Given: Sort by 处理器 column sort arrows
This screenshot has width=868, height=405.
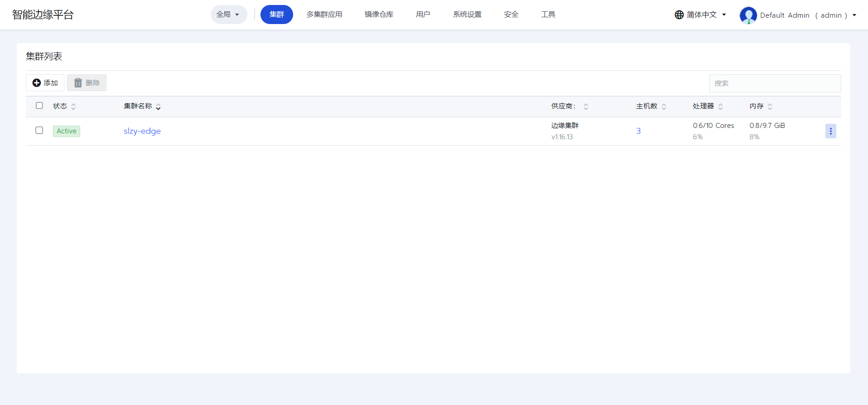Looking at the screenshot, I should [720, 107].
